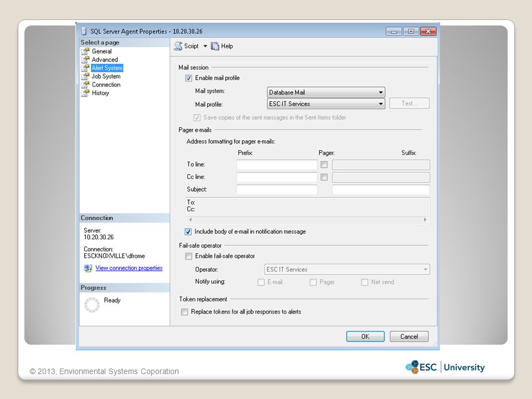Screen dimensions: 532x399
Task: Expand the Script dropdown arrow
Action: (205, 46)
